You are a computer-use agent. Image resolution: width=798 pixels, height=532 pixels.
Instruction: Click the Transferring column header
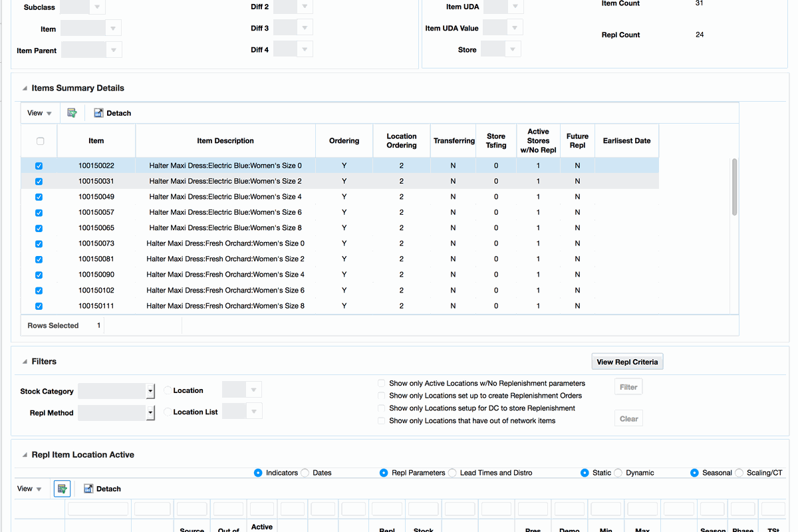coord(454,141)
